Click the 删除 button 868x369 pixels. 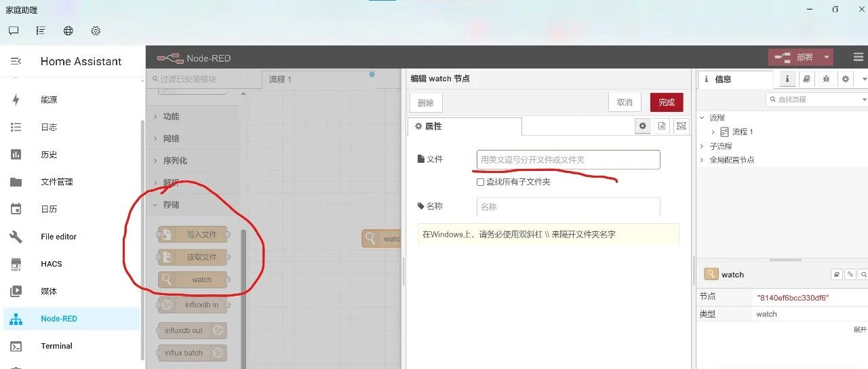(x=426, y=102)
